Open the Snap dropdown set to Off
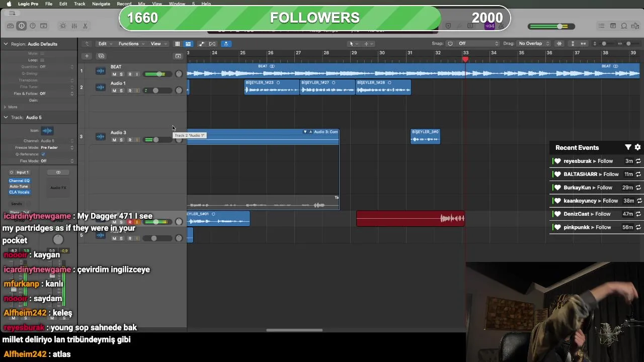 [478, 44]
